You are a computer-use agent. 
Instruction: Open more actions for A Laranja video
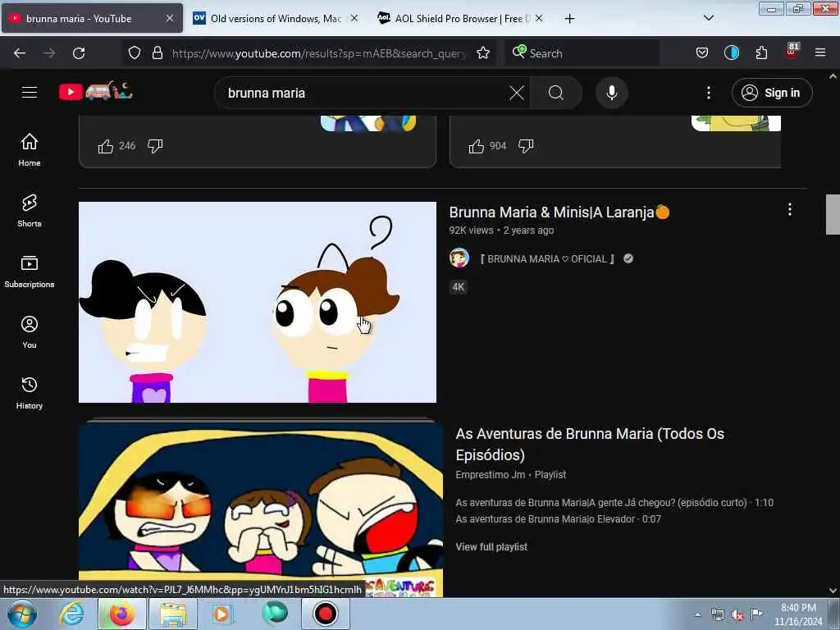pyautogui.click(x=789, y=209)
